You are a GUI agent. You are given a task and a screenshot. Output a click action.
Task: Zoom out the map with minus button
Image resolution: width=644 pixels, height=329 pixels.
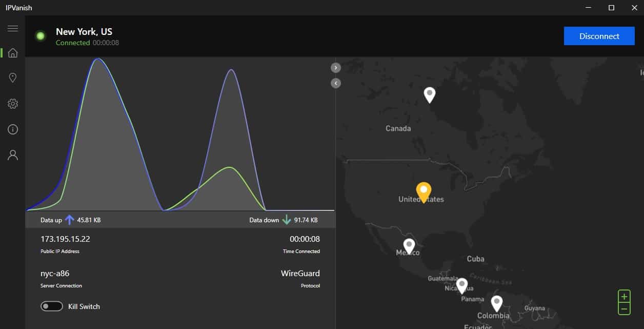[x=624, y=308]
